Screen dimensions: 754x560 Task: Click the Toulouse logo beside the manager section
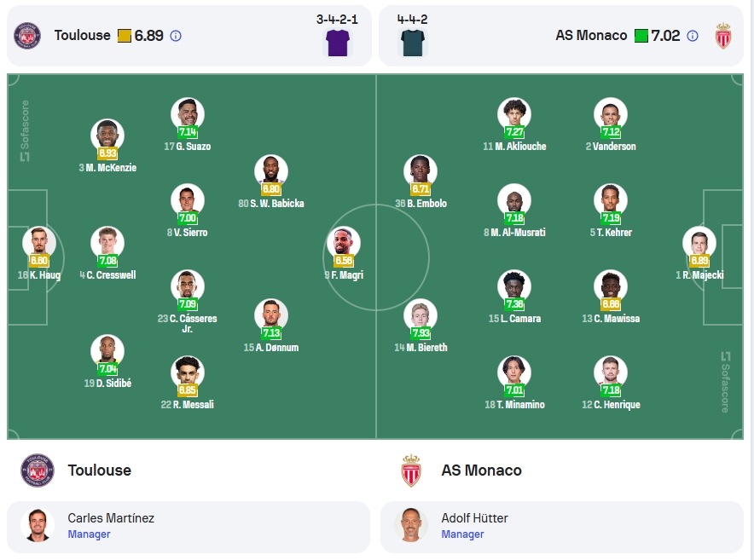point(38,471)
